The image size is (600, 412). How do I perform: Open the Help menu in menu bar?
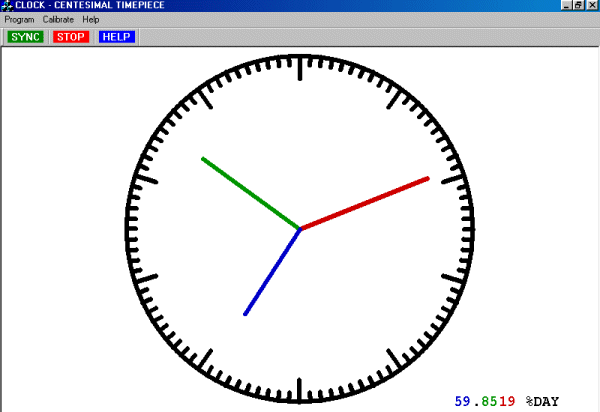point(91,19)
